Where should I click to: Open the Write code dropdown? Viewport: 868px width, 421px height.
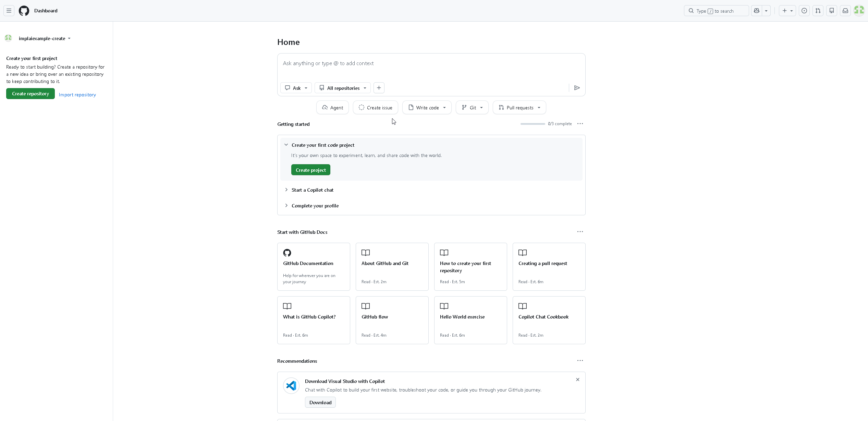pyautogui.click(x=427, y=107)
